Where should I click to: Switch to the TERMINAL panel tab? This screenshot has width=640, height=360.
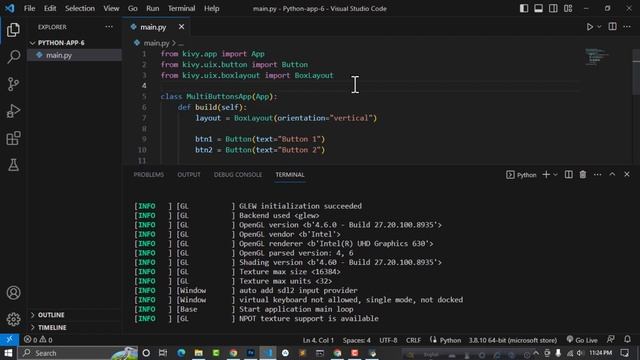click(290, 175)
